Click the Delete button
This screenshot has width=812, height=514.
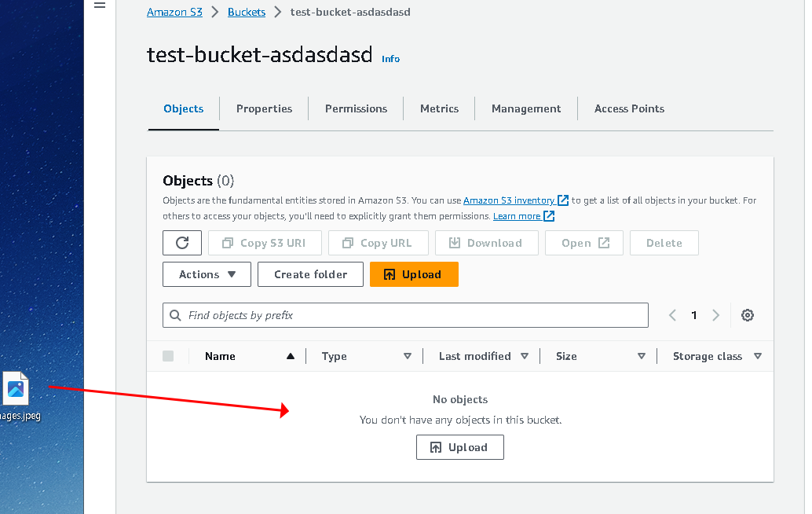[664, 243]
